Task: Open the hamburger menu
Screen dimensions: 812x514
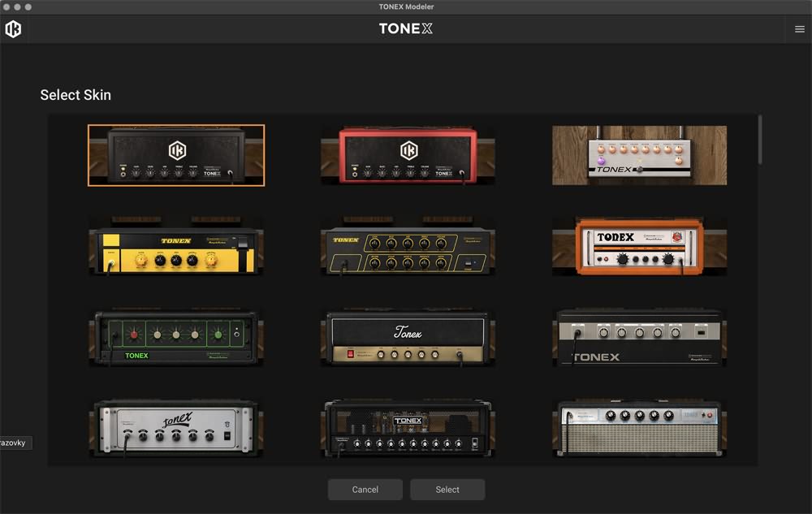Action: click(x=799, y=29)
